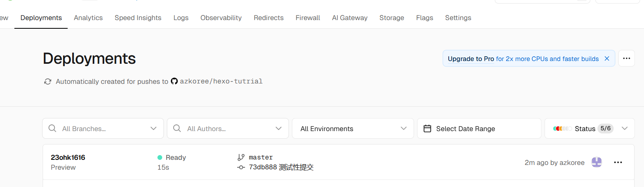Open the 23ohk1616 deployment actions menu
Screen dimensions: 644x187
coord(618,162)
